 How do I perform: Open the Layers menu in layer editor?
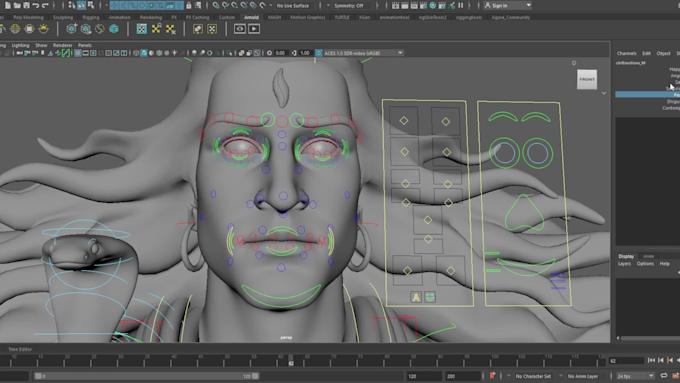point(624,264)
